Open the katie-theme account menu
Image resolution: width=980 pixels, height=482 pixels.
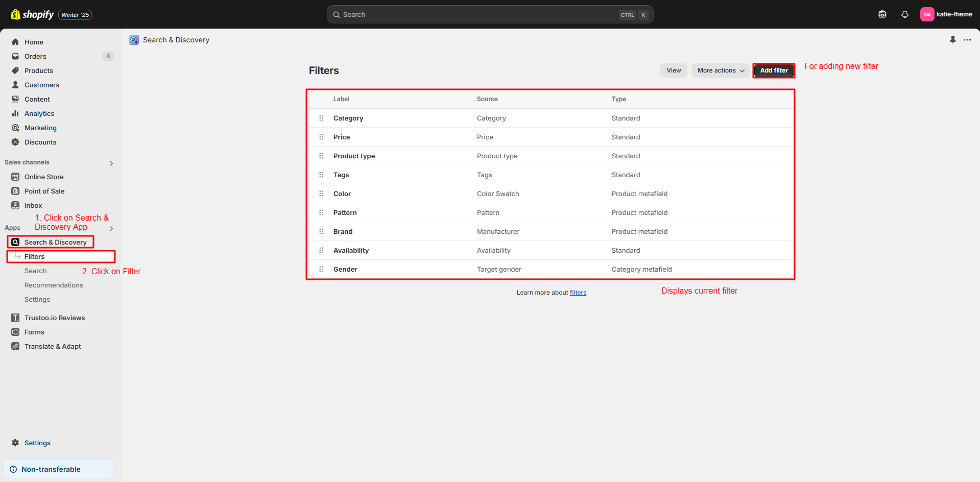(x=946, y=14)
